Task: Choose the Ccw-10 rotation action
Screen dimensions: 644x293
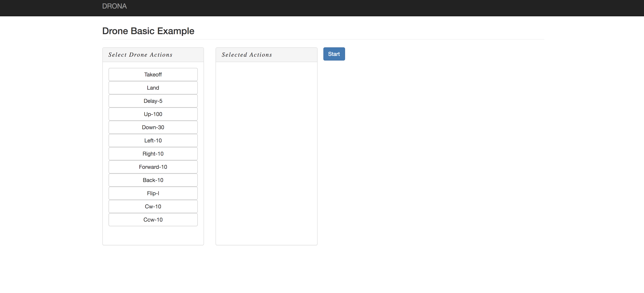Action: pos(153,220)
